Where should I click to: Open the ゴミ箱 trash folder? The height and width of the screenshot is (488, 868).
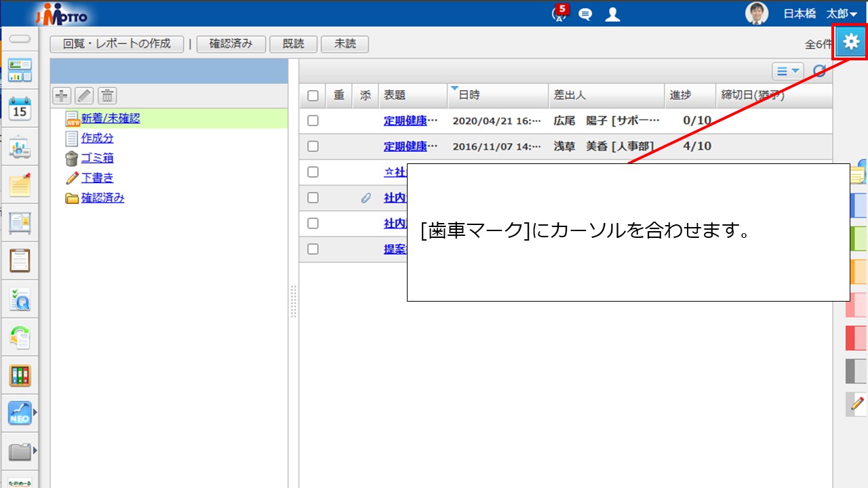coord(97,159)
